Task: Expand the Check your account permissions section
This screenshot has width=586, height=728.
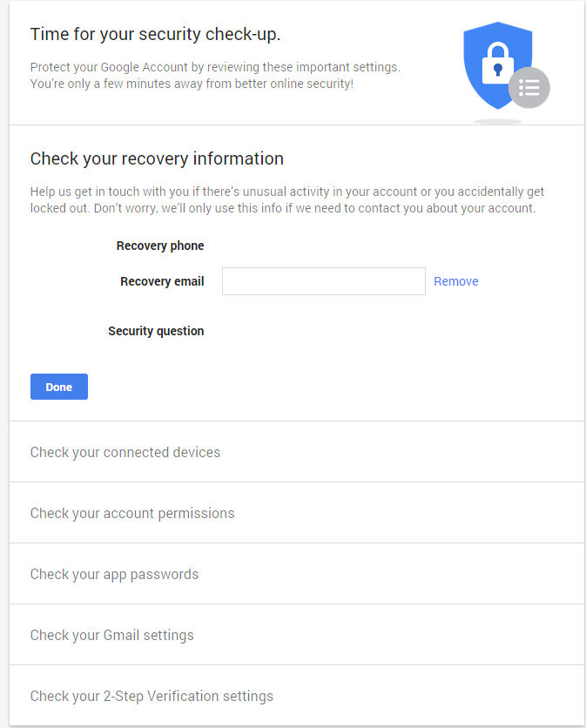Action: click(297, 513)
